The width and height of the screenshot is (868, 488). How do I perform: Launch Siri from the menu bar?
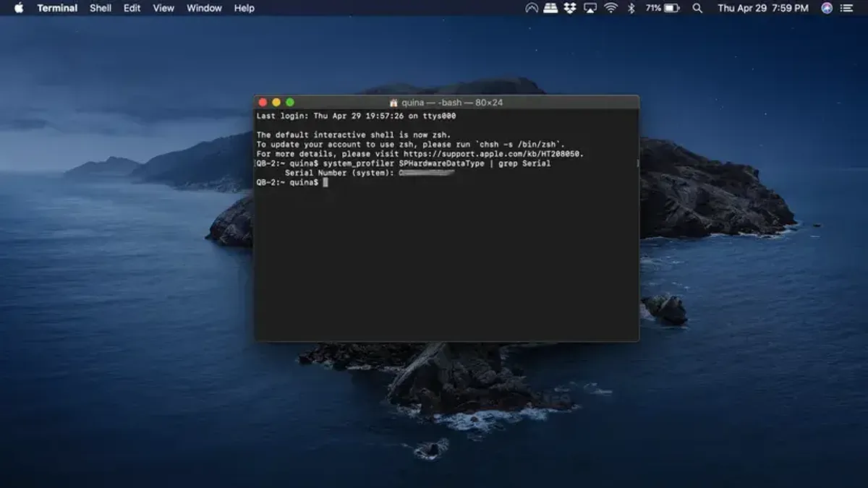point(827,8)
